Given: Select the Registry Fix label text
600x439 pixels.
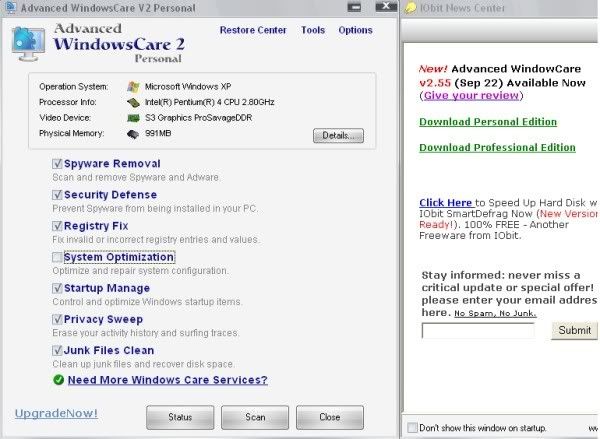Looking at the screenshot, I should 96,226.
